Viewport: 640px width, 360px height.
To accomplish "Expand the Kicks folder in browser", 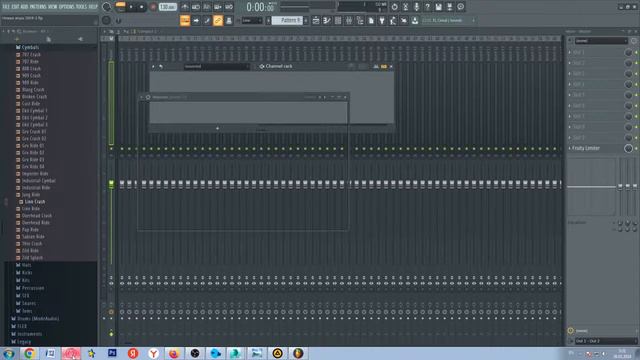I will click(x=24, y=273).
